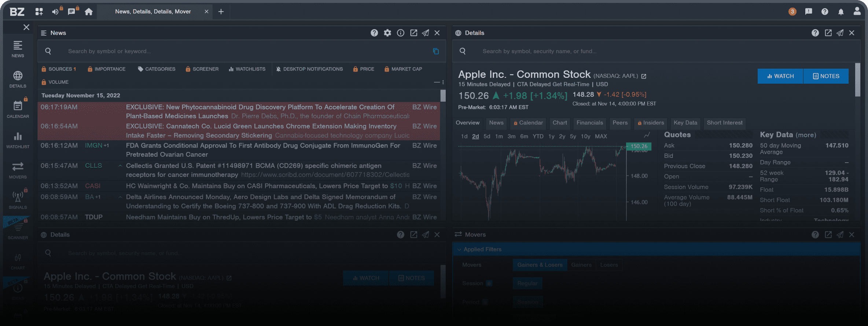Click the blue WATCH button for Apple
This screenshot has height=326, width=868.
pyautogui.click(x=780, y=76)
